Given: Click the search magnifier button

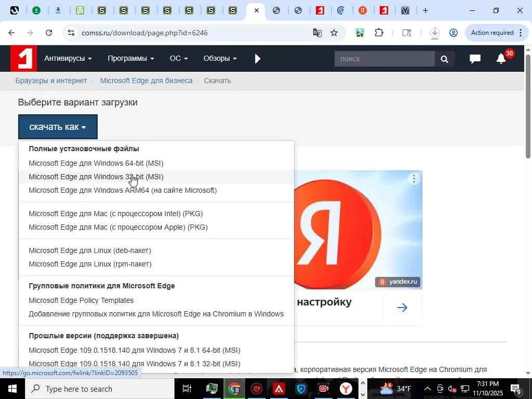Looking at the screenshot, I should 445,59.
